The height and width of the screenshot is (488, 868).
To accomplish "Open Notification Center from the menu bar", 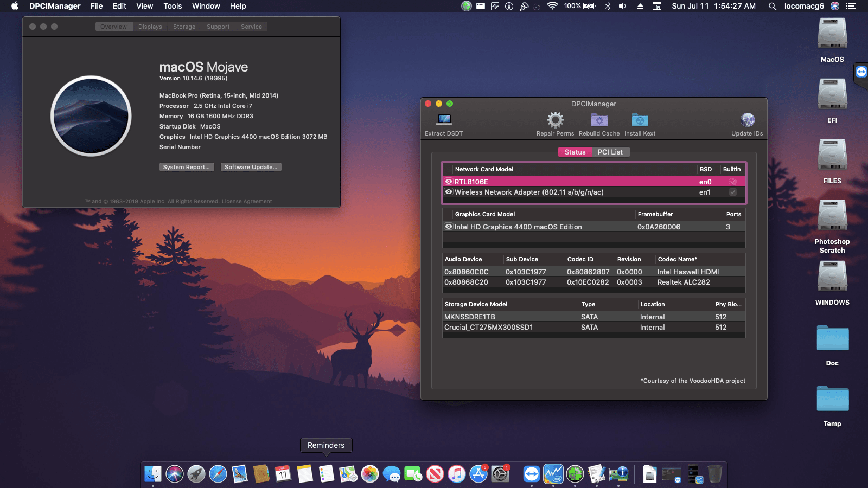I will tap(850, 6).
